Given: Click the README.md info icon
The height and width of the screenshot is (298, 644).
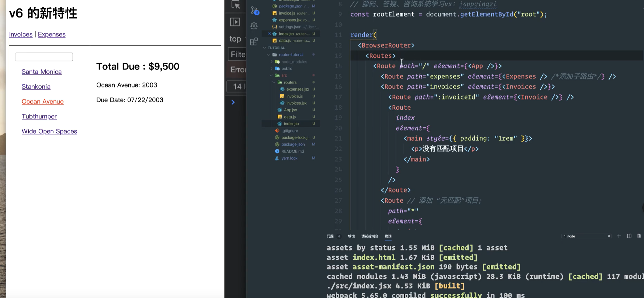Looking at the screenshot, I should 277,151.
